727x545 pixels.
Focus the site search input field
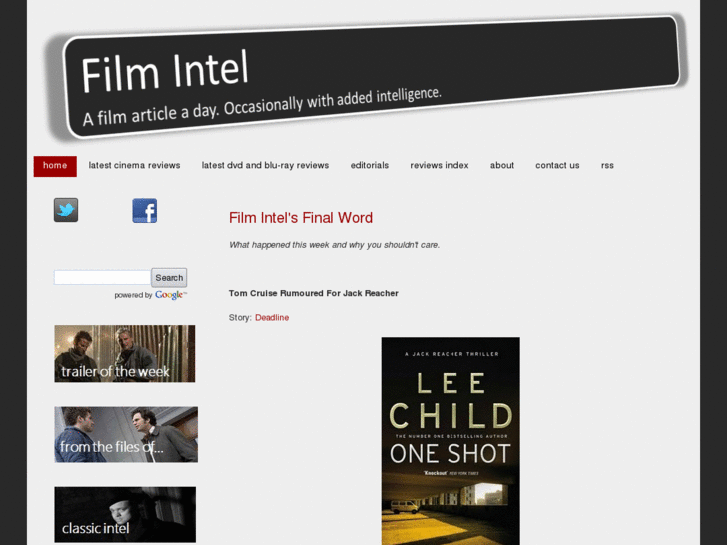pyautogui.click(x=102, y=277)
